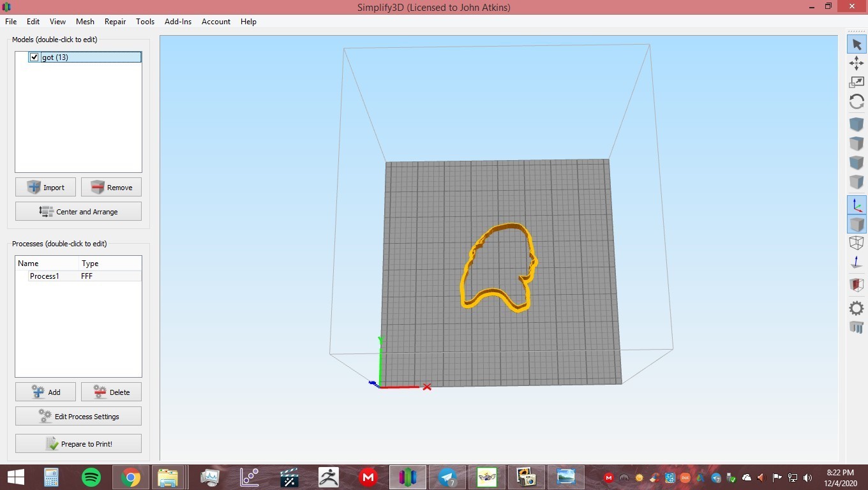Click the Simplify3D taskbar icon

[407, 477]
